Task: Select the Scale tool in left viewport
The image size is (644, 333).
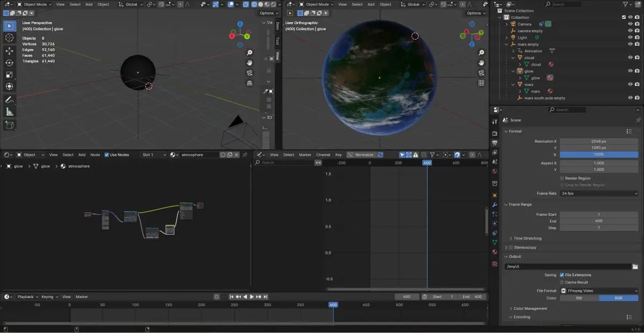Action: pos(9,74)
